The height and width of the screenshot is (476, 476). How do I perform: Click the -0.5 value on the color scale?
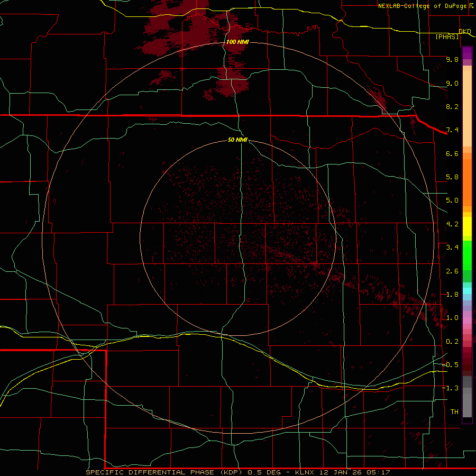(451, 364)
